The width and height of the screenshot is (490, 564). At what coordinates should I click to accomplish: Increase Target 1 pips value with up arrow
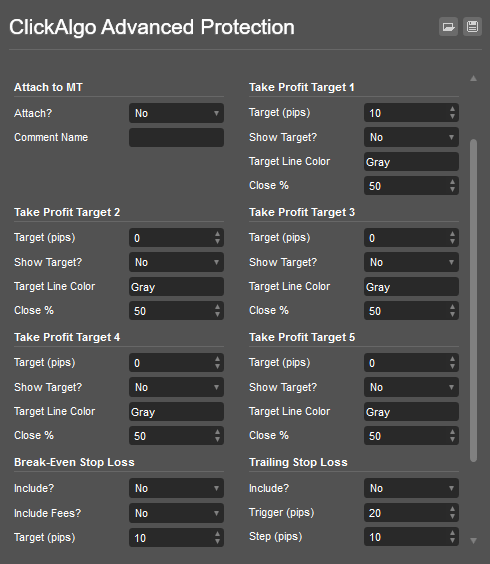tap(452, 109)
